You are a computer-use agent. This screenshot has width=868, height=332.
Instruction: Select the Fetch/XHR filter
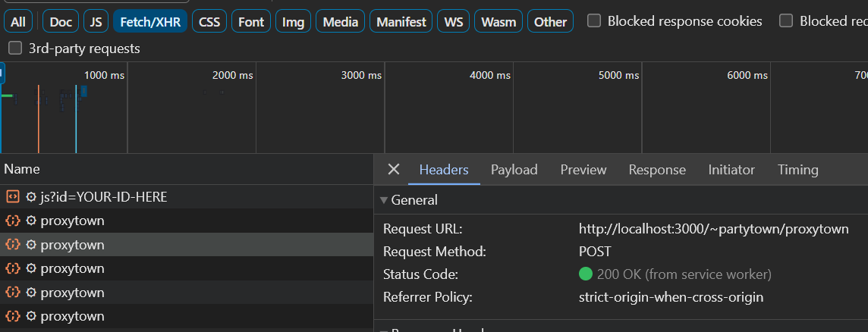click(x=150, y=21)
